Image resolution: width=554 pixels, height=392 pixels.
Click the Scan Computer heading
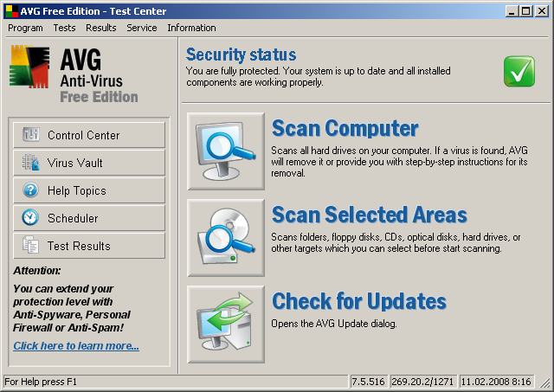click(x=345, y=128)
